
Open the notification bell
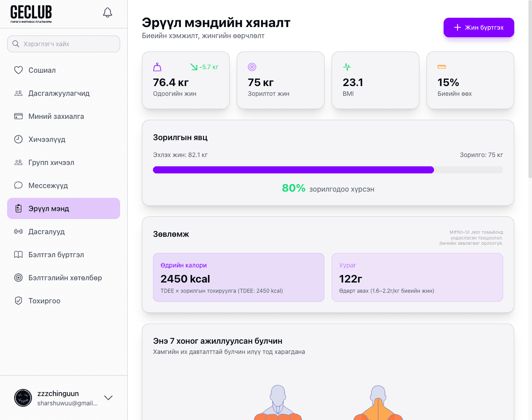(107, 12)
